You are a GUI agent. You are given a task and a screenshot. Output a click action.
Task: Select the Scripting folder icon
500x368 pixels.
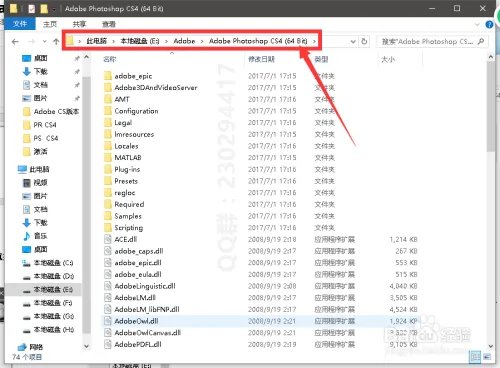pos(108,228)
